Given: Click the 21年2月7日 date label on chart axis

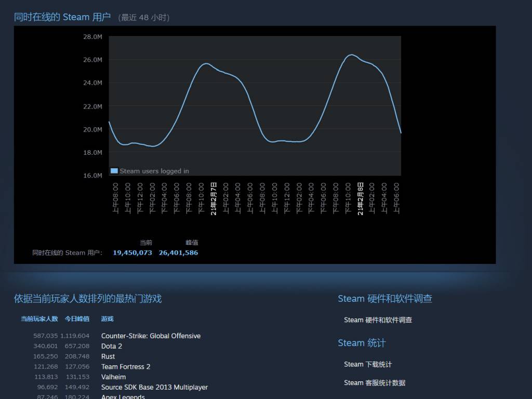Looking at the screenshot, I should (x=214, y=198).
